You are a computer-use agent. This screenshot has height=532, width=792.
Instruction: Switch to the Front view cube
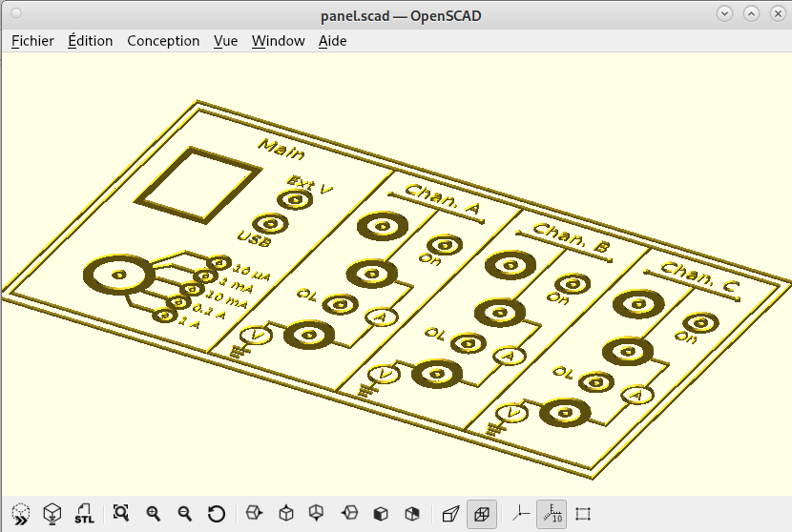tap(381, 514)
